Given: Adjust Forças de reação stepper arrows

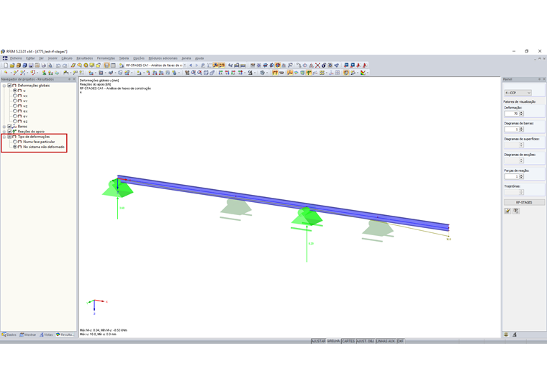Looking at the screenshot, I should (x=522, y=176).
